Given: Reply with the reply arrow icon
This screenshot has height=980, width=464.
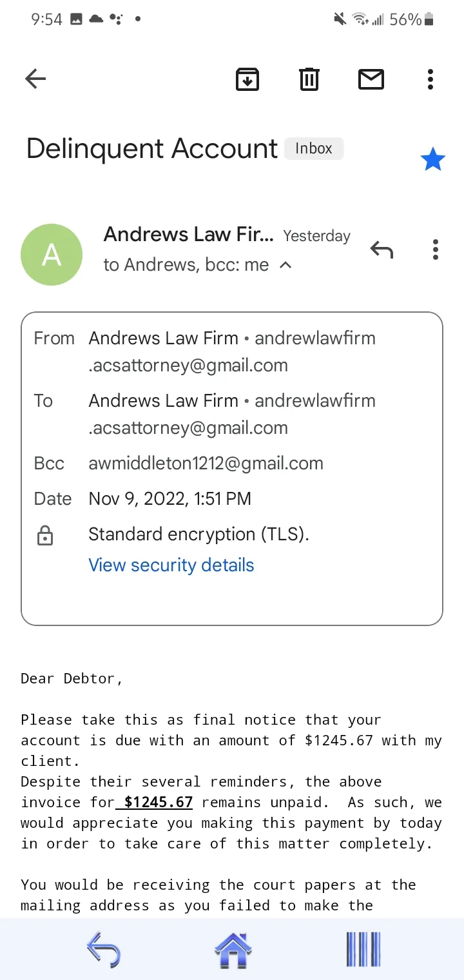Looking at the screenshot, I should click(x=382, y=249).
